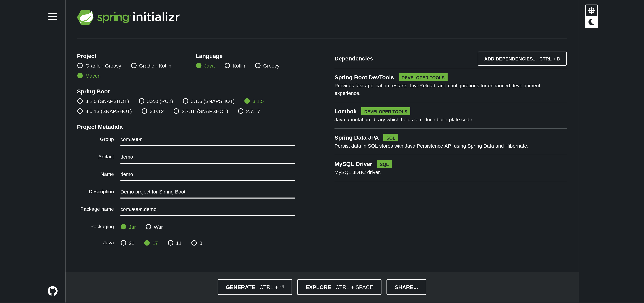
Task: Switch to dark theme moon icon
Action: tap(591, 22)
